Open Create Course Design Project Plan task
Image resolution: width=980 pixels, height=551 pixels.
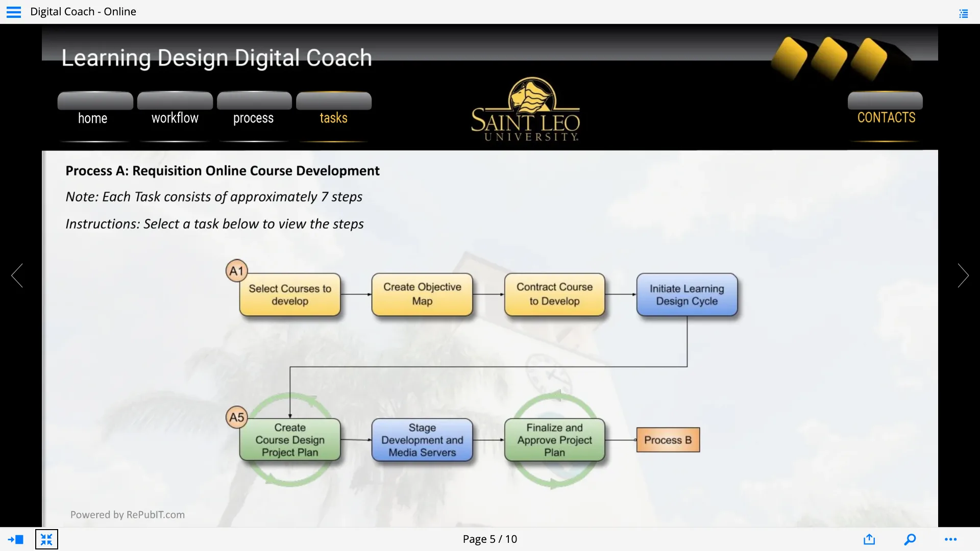point(290,440)
